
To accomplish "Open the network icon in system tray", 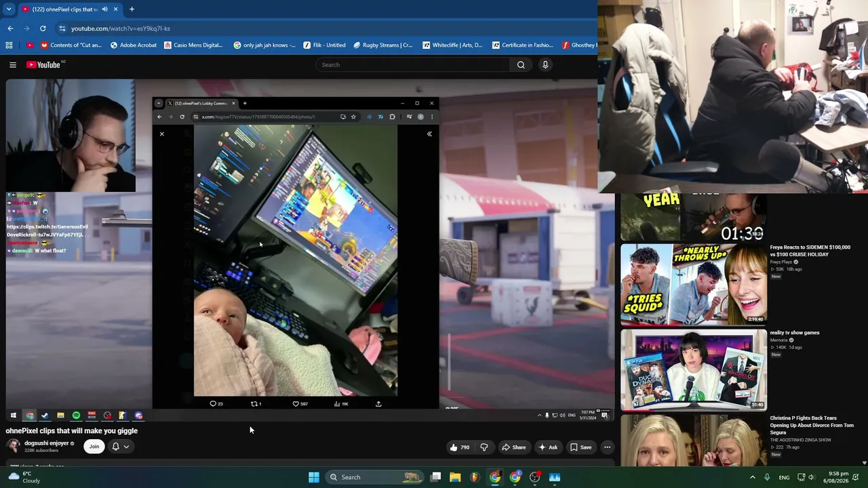I will 801,477.
